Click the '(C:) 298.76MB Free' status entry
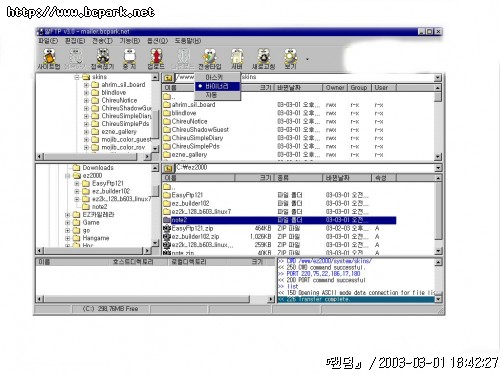 coord(110,309)
